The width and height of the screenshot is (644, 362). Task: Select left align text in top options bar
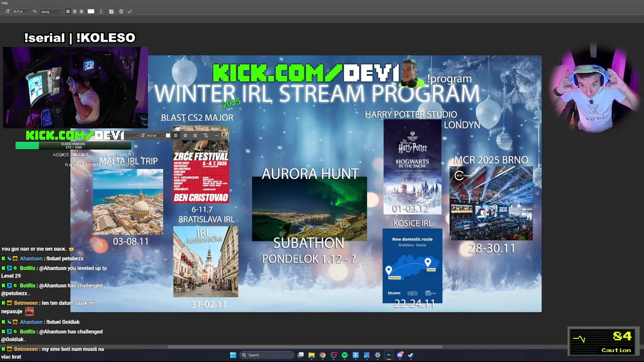pos(68,11)
